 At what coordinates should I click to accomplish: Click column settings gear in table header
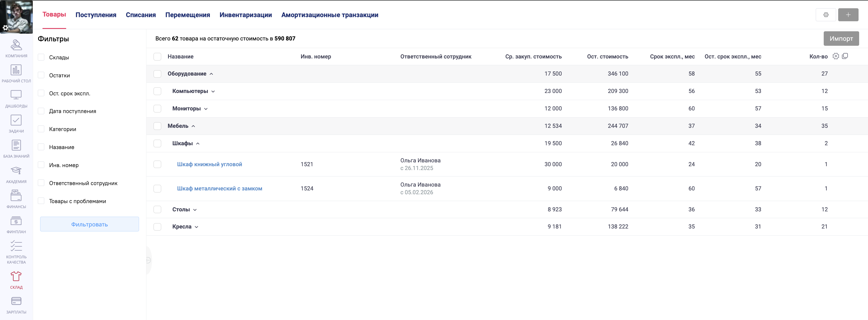click(x=836, y=56)
